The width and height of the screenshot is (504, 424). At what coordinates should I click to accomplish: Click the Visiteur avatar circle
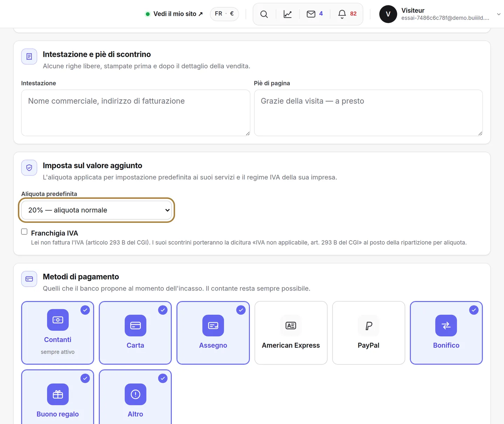click(x=388, y=14)
